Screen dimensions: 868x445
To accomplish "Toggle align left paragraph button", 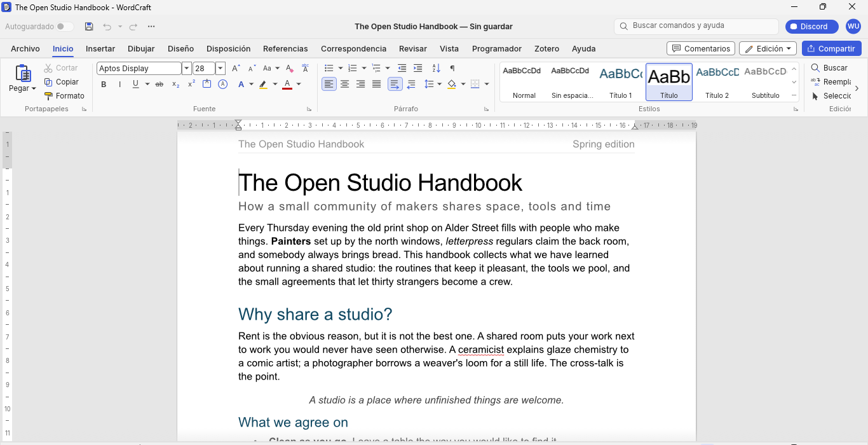I will [x=329, y=84].
